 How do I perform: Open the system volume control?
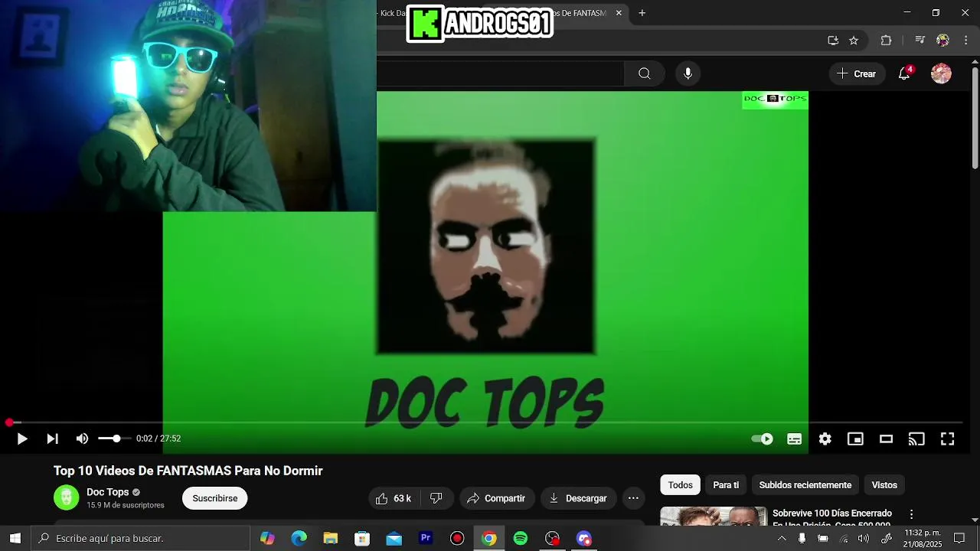(864, 538)
